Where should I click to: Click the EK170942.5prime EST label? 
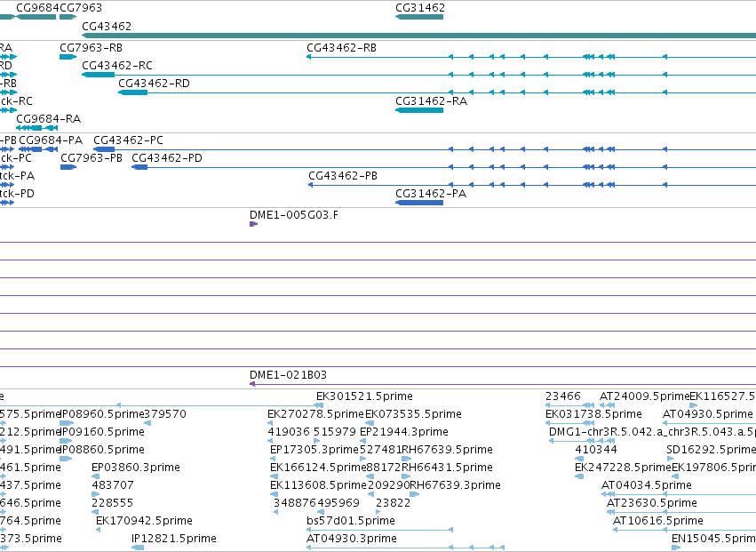(x=144, y=522)
